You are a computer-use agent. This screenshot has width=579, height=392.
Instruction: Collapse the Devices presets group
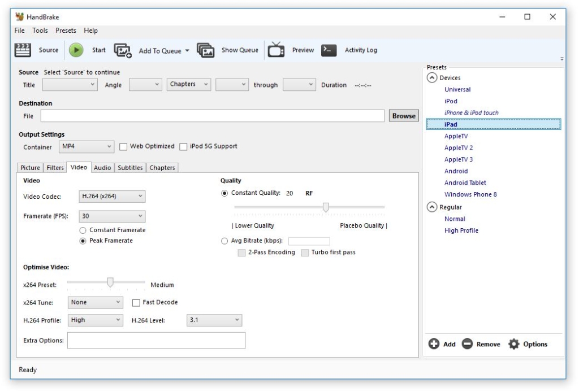(x=431, y=78)
